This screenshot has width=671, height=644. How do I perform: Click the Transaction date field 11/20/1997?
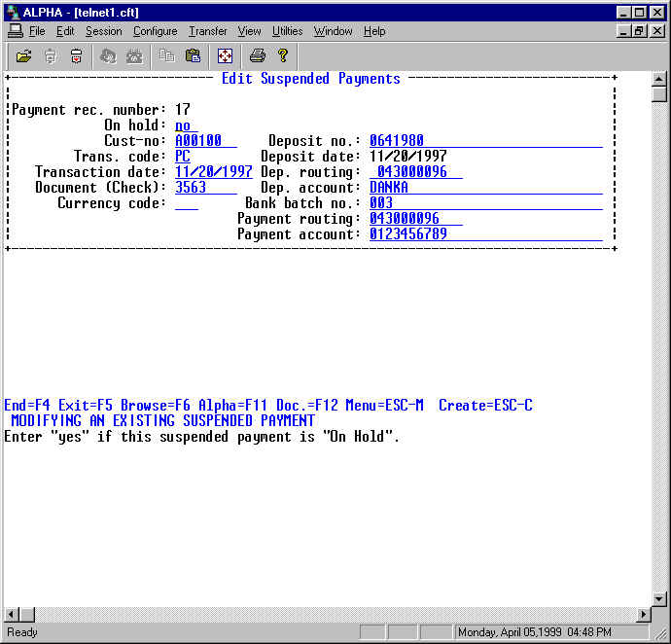tap(214, 172)
